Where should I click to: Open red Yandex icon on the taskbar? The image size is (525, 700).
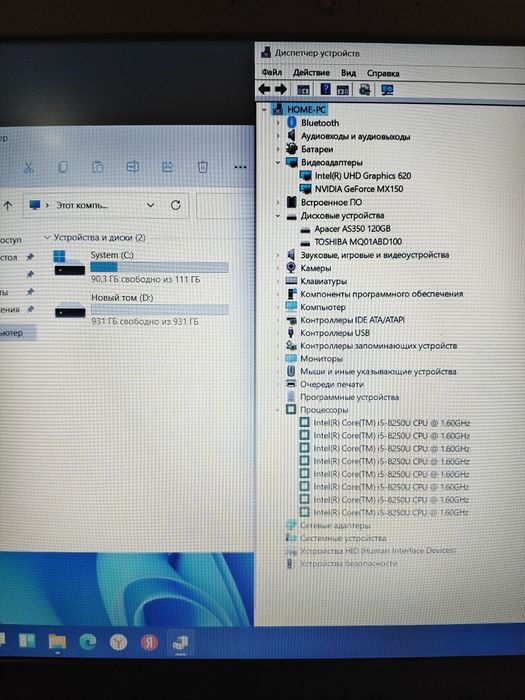tap(149, 642)
